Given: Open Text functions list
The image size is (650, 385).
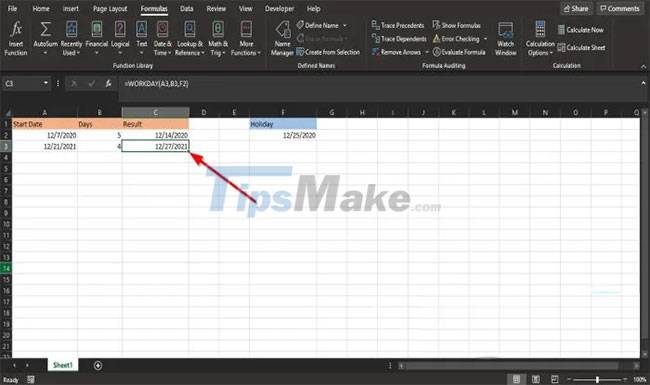Looking at the screenshot, I should point(141,38).
